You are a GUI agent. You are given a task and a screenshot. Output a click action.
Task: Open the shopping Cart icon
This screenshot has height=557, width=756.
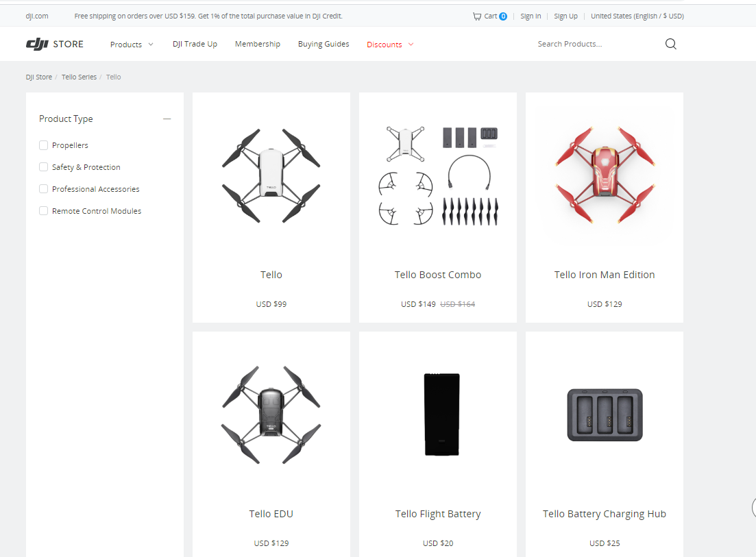tap(489, 16)
